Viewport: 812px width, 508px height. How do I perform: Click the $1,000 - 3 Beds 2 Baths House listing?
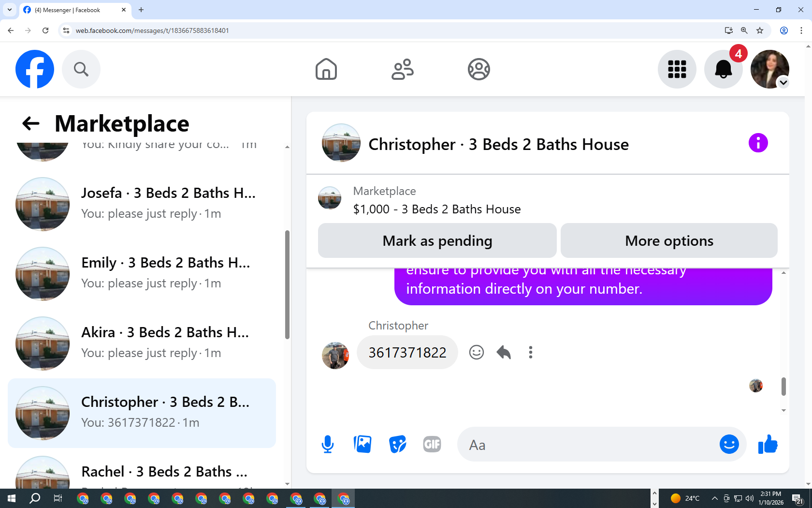(x=437, y=209)
